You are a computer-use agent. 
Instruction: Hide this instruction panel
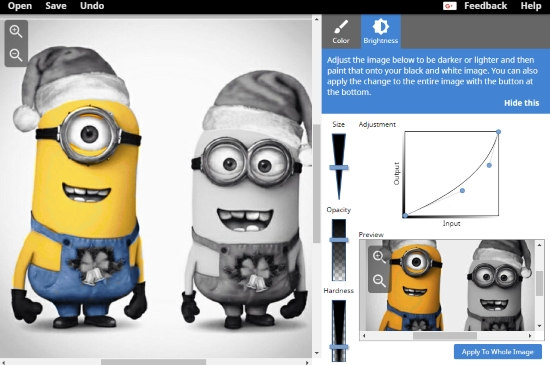(x=521, y=103)
